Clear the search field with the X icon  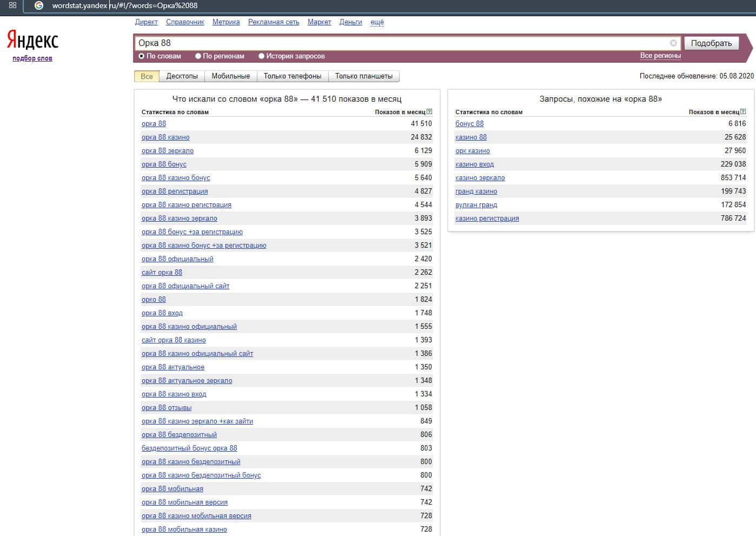pyautogui.click(x=673, y=43)
